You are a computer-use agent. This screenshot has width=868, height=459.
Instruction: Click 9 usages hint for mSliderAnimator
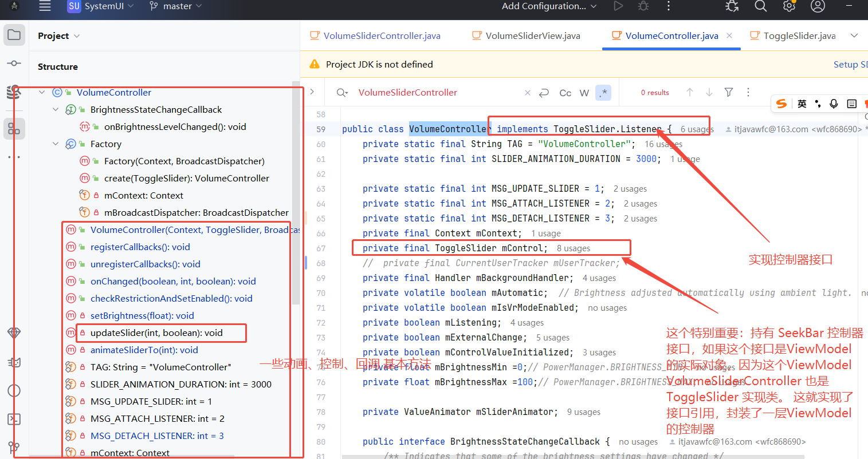(583, 412)
